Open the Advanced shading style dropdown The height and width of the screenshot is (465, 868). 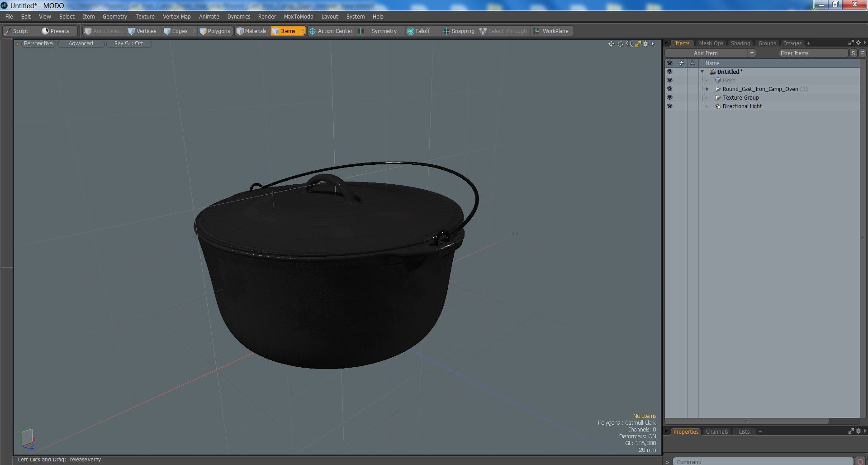(81, 43)
